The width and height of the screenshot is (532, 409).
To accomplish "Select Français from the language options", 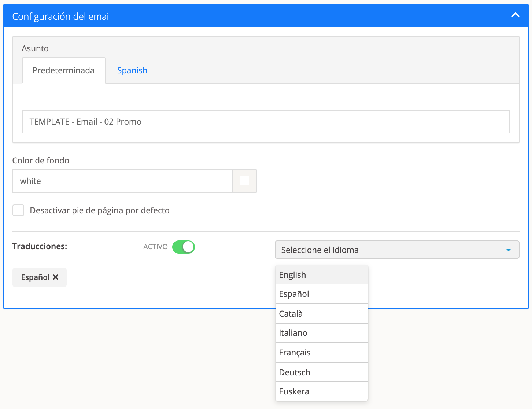I will 321,353.
